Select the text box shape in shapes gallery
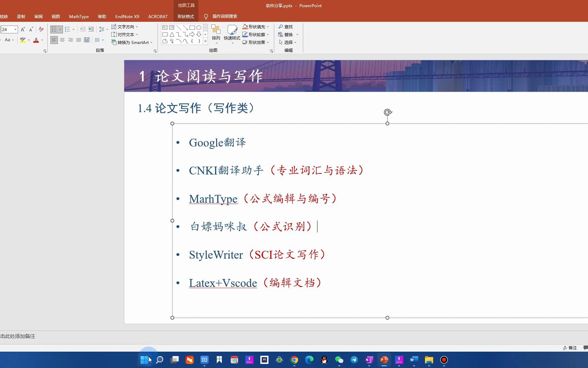 tap(165, 27)
